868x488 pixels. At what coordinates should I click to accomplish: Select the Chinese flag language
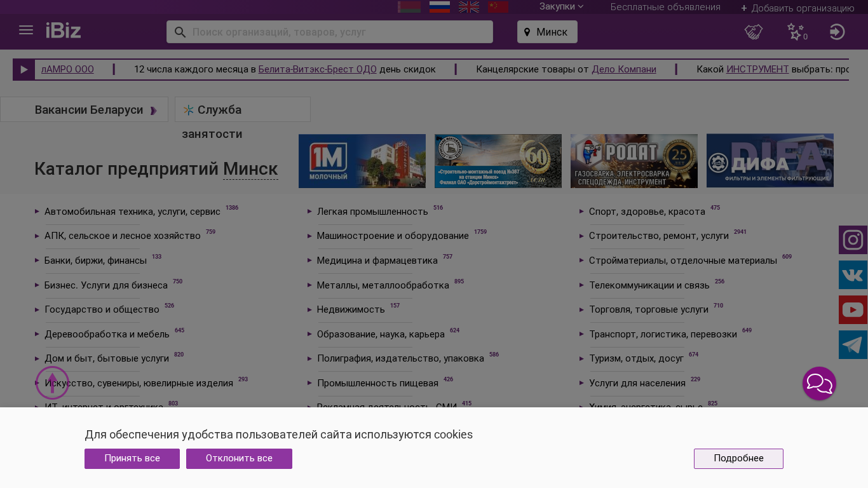[x=498, y=7]
